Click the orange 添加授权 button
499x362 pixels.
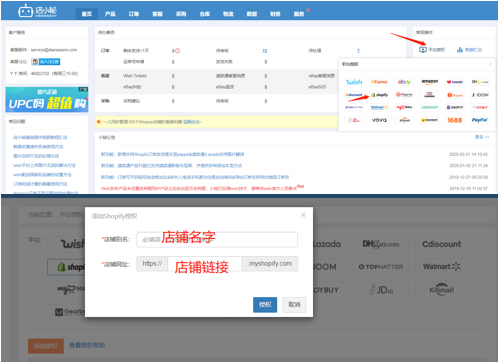pyautogui.click(x=46, y=346)
